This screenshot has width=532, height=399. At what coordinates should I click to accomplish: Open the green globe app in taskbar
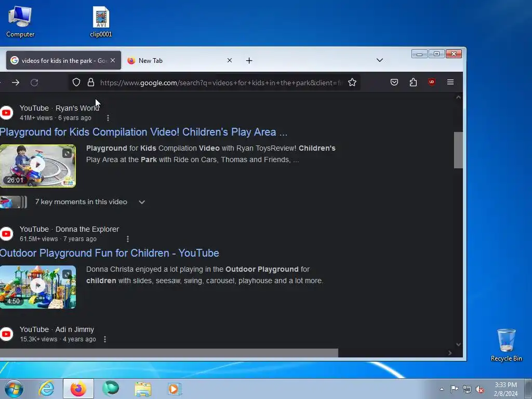tap(111, 389)
